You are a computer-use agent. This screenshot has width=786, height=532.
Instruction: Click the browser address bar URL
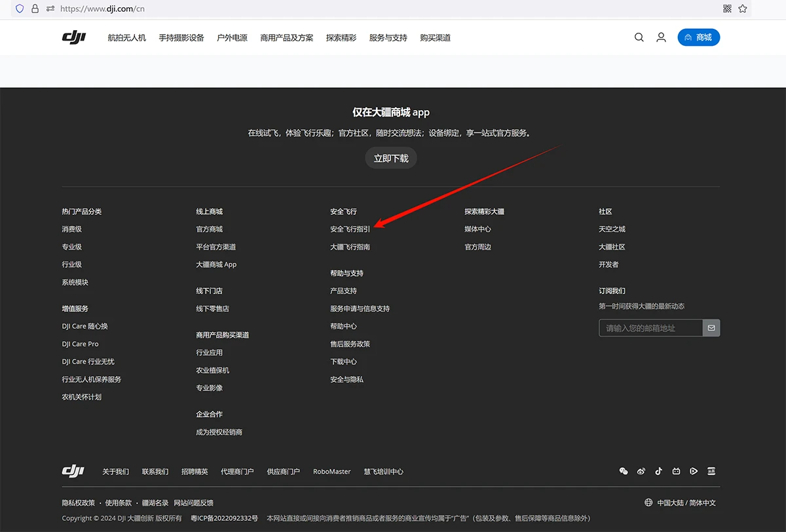[102, 9]
